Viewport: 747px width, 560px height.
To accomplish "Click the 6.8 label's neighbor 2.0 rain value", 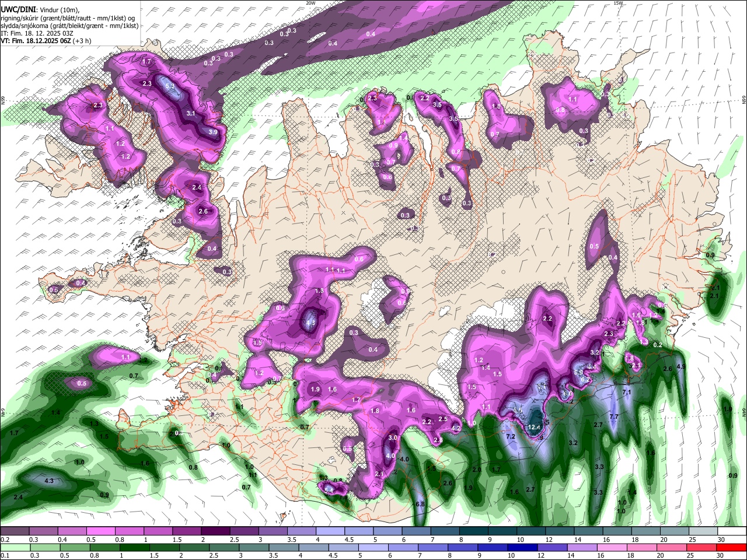I will [x=477, y=470].
